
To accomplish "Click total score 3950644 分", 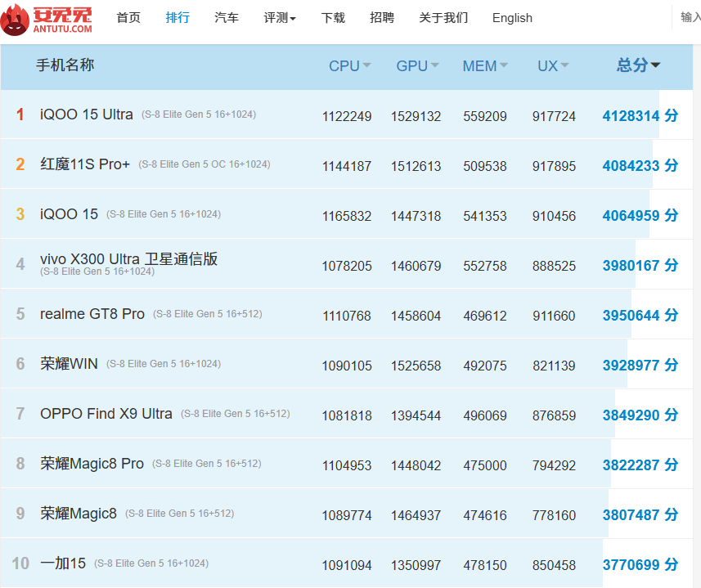I will point(640,316).
